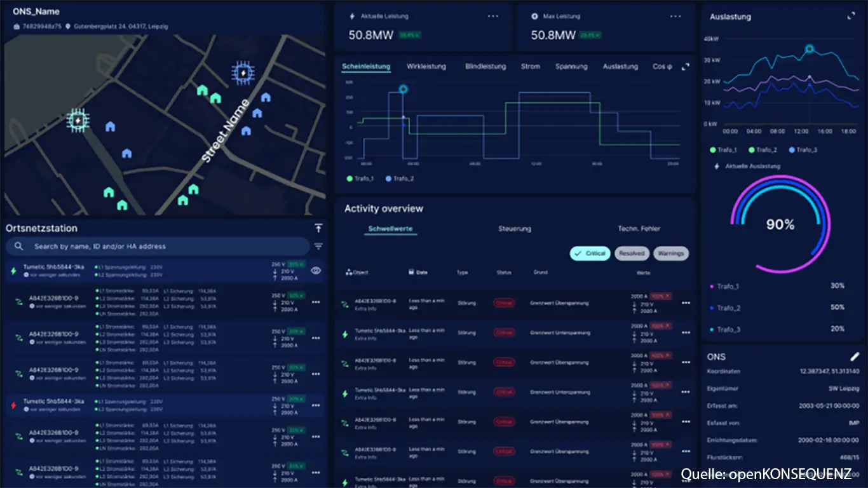Click the Trafo_1 green legend swatch

[349, 179]
